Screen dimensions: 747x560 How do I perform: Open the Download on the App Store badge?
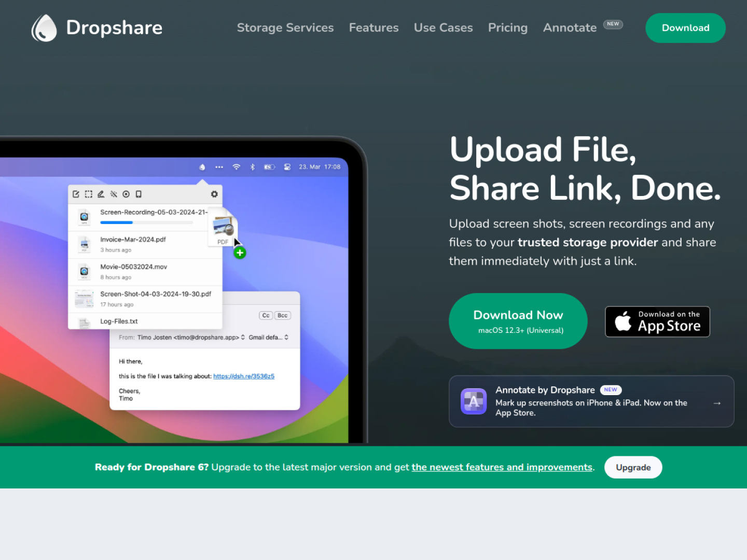[657, 321]
